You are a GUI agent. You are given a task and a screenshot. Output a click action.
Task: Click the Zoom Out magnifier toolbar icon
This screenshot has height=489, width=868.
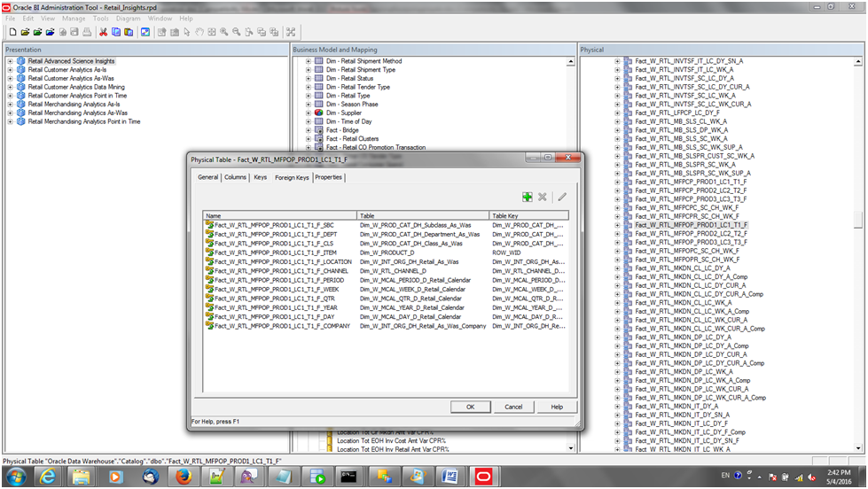point(237,32)
